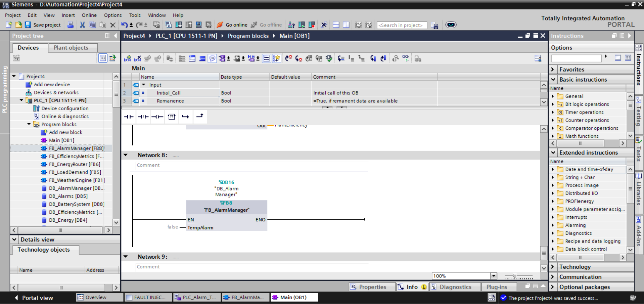The height and width of the screenshot is (304, 644).
Task: Click Go online button text
Action: click(236, 25)
